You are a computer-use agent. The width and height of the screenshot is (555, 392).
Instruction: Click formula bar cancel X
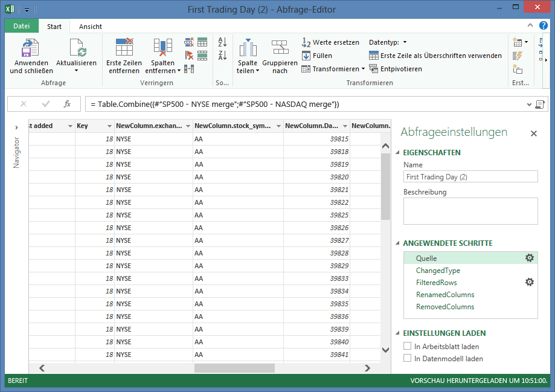pos(24,104)
